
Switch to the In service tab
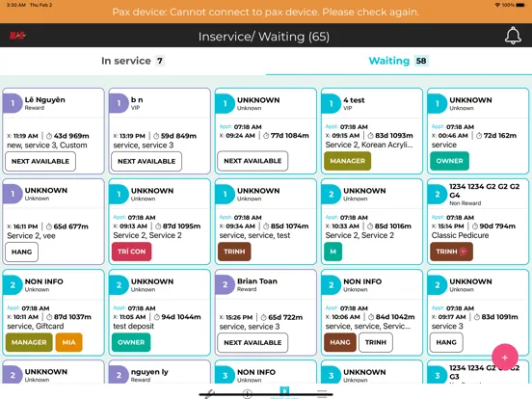pyautogui.click(x=133, y=61)
